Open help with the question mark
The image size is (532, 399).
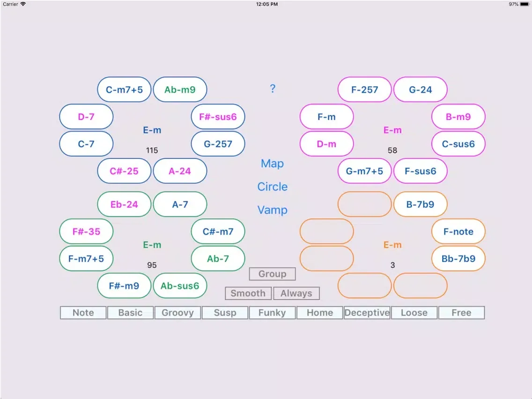tap(273, 89)
